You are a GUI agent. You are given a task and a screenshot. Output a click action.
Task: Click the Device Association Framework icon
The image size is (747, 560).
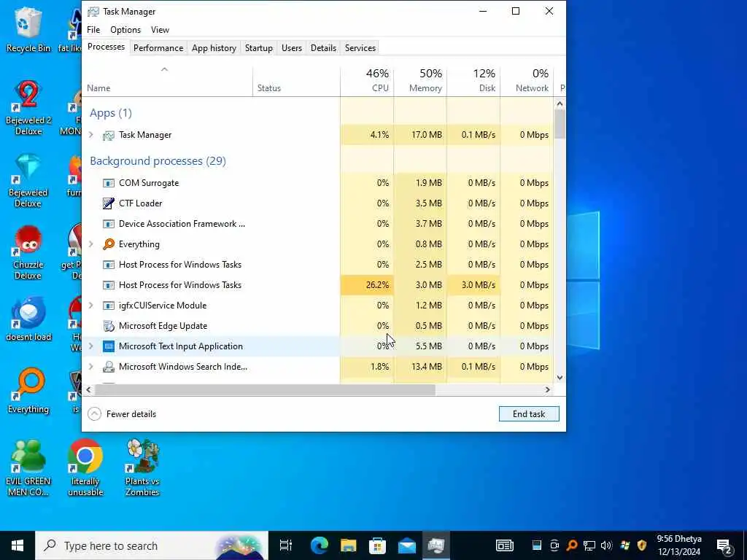click(109, 224)
